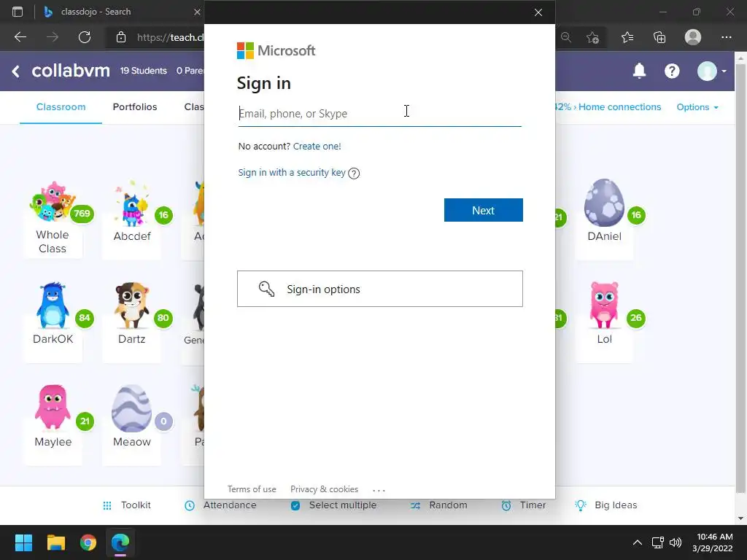The image size is (747, 560).
Task: Select student Meaow
Action: (132, 424)
